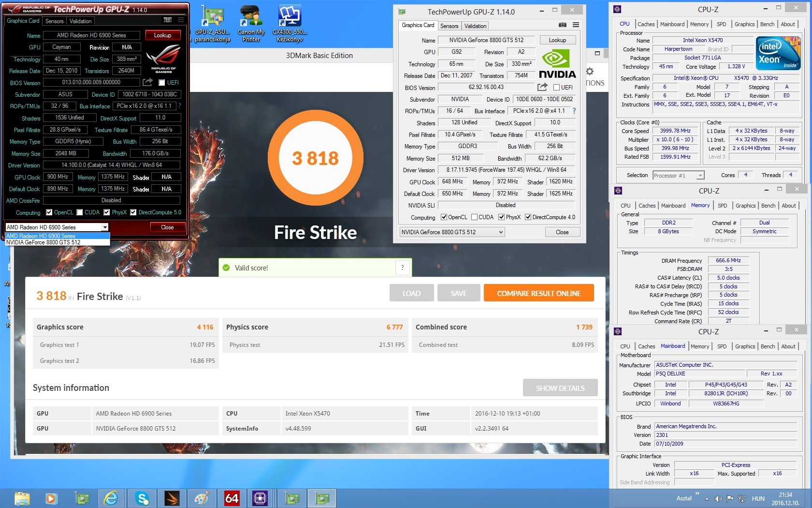Expand the Asztal toolbar chevron
The image size is (812, 508).
coord(697,493)
